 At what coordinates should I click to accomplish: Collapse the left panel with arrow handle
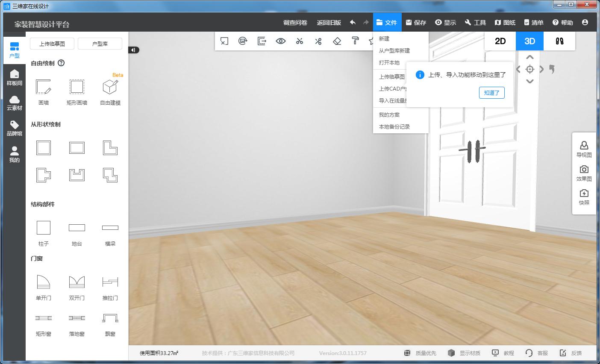[x=133, y=50]
